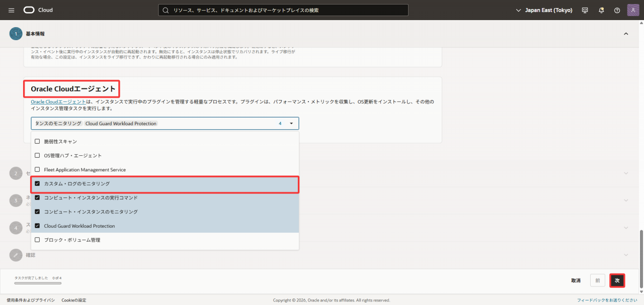Expand step 2 section chevron
The image size is (644, 305).
click(626, 173)
